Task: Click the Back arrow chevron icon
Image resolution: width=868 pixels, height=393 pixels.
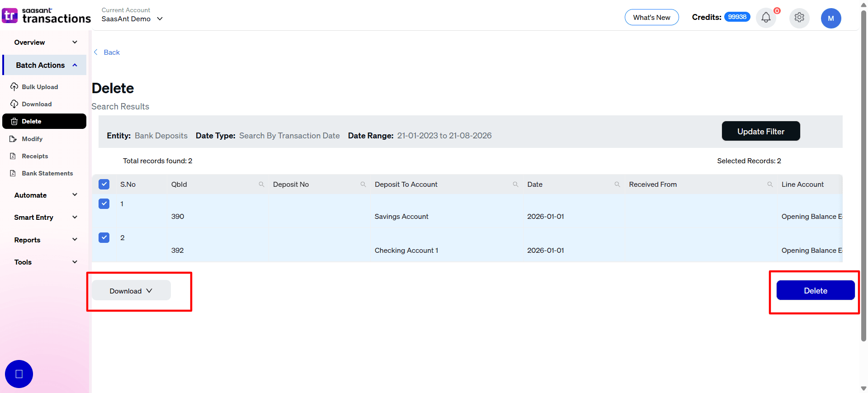Action: click(x=96, y=52)
